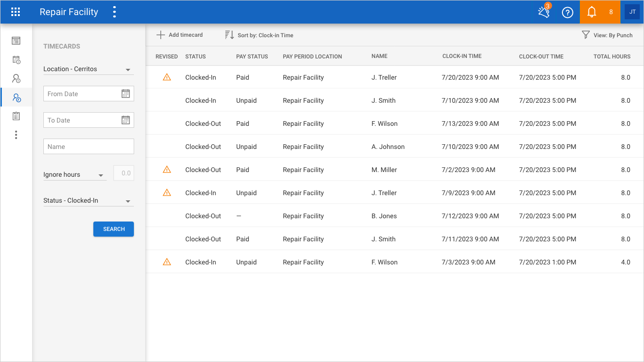The image size is (644, 362).
Task: Click the SEARCH button
Action: (114, 229)
